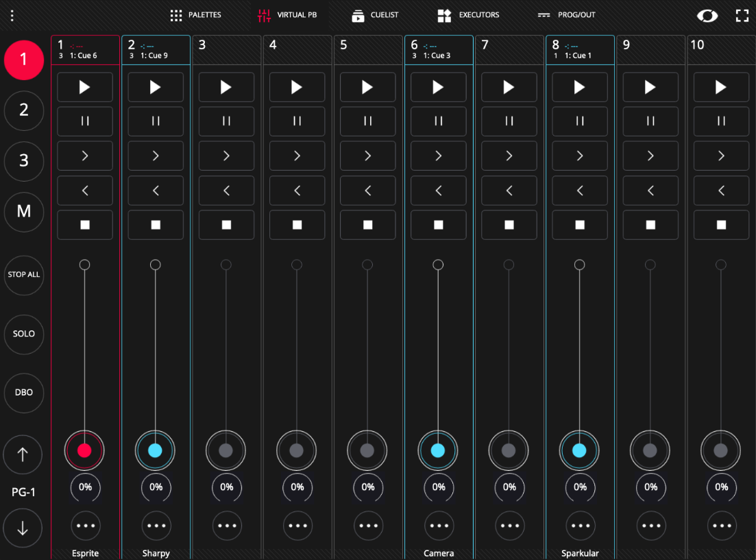Viewport: 756px width, 560px height.
Task: Open the Virtual PB tab
Action: click(287, 16)
